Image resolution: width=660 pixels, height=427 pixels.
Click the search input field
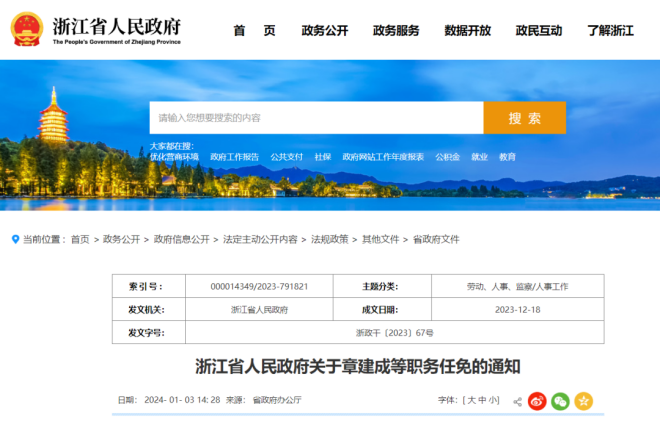pyautogui.click(x=316, y=118)
